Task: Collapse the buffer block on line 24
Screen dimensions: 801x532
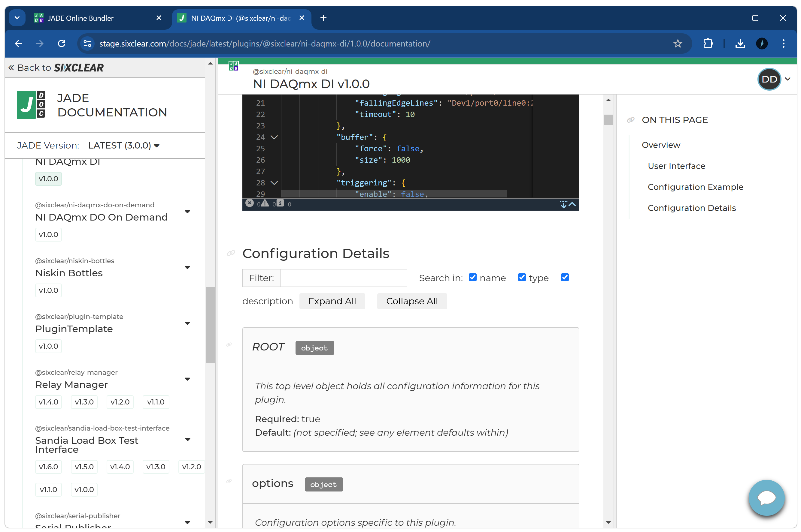Action: pos(274,137)
